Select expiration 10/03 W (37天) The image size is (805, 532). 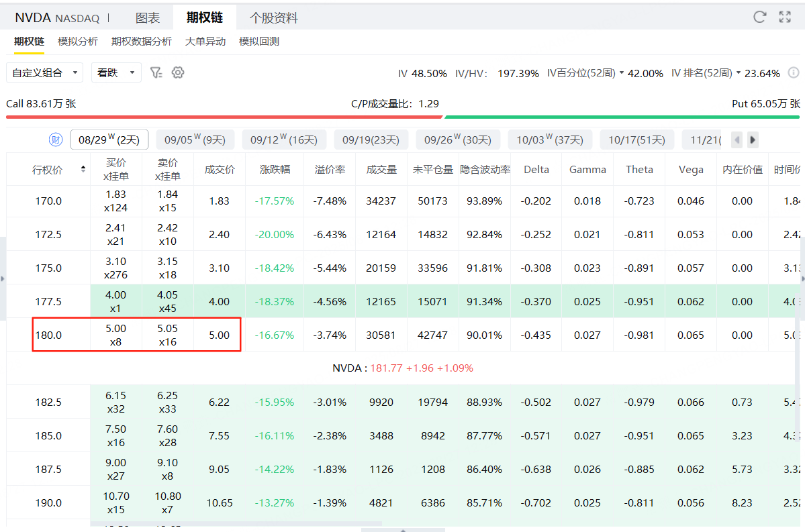point(550,140)
